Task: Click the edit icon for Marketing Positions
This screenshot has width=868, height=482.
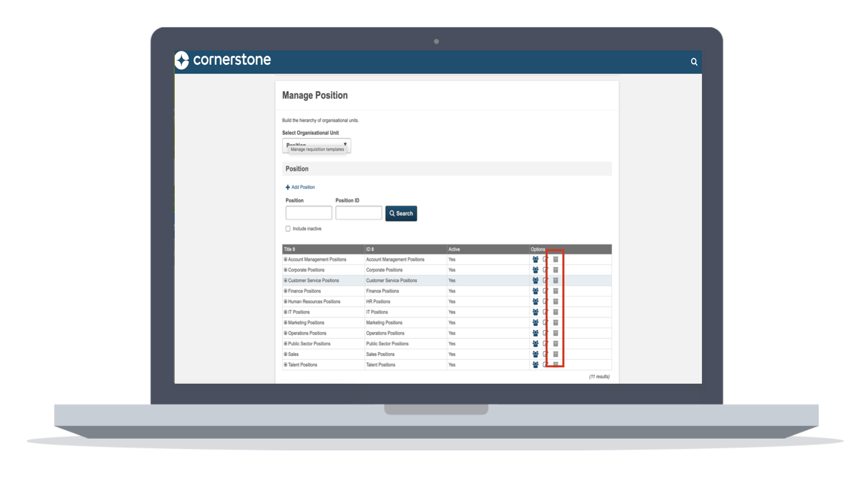Action: (544, 323)
